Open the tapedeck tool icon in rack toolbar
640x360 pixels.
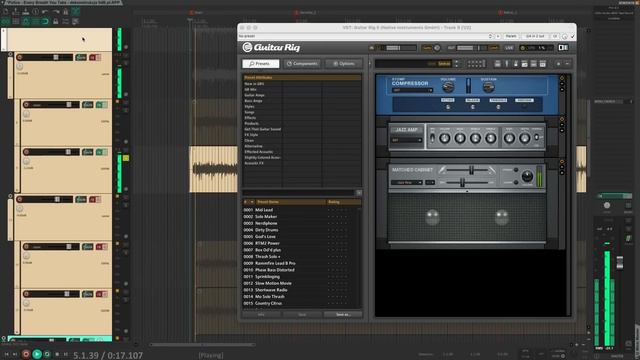pos(497,64)
